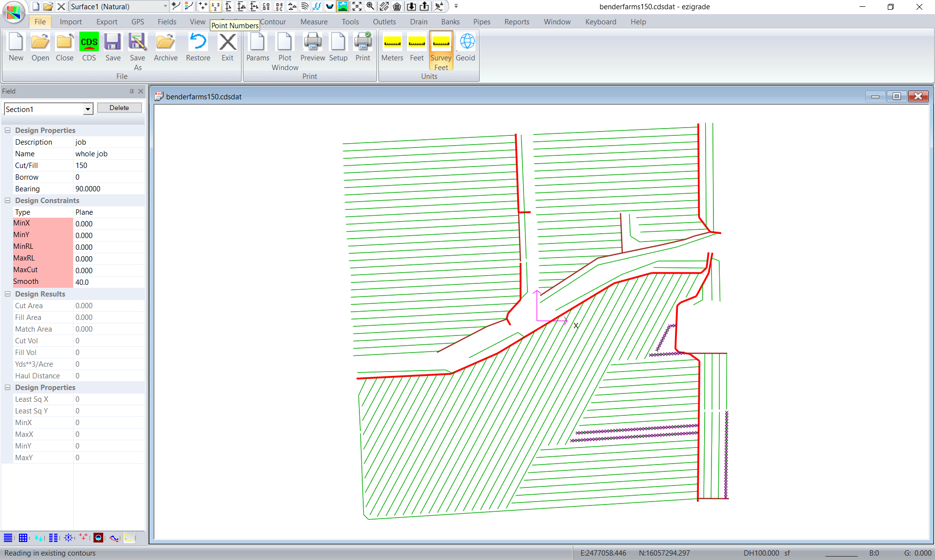
Task: Open the Section1 dropdown
Action: click(88, 109)
